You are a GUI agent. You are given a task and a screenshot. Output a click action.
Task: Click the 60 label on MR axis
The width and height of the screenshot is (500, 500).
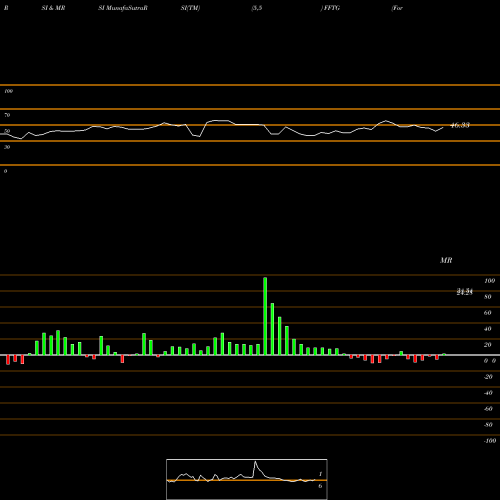point(488,313)
